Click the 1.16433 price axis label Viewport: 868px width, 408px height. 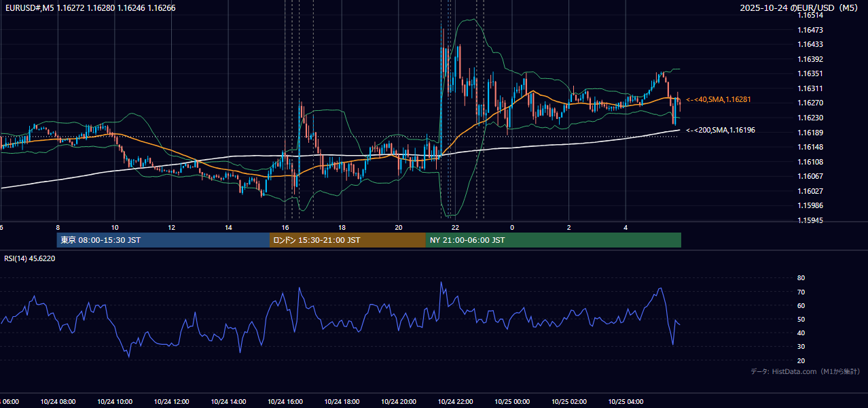click(x=810, y=44)
